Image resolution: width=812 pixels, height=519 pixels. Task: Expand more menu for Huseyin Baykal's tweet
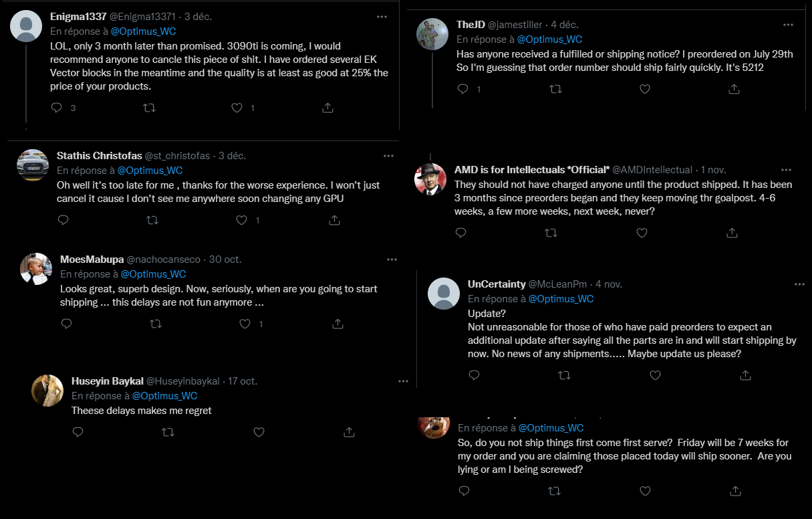(x=403, y=381)
